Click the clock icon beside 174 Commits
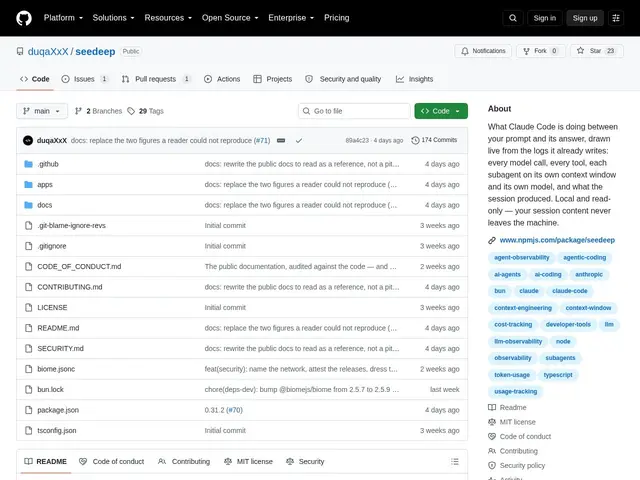 pyautogui.click(x=415, y=140)
